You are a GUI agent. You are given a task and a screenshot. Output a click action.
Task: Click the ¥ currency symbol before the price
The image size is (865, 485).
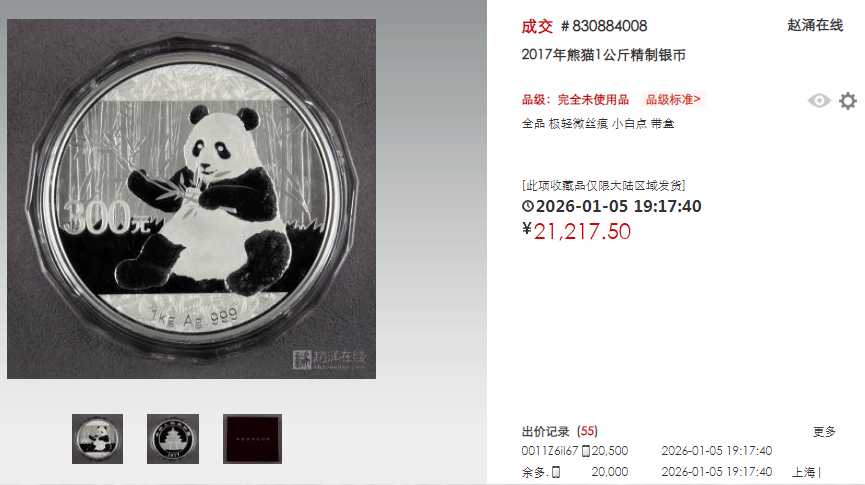point(527,229)
